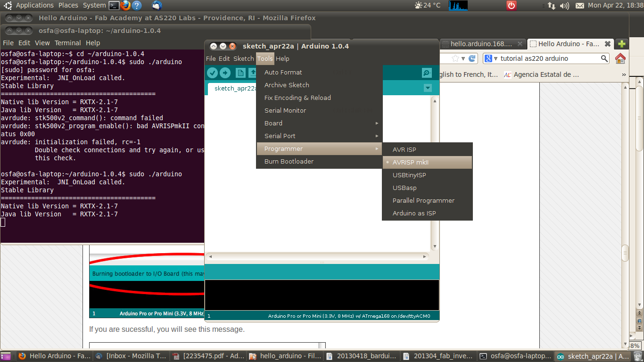This screenshot has height=362, width=644.
Task: Click the blue help question mark launcher
Action: 137,5
